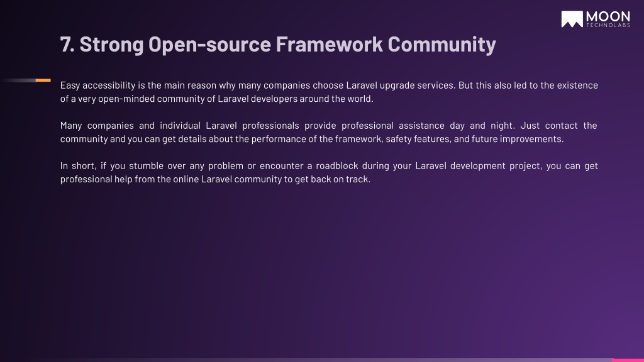Screen dimensions: 644x362
Task: Click the paragraph starting 'Easy accessibility is the main'
Action: coord(329,92)
